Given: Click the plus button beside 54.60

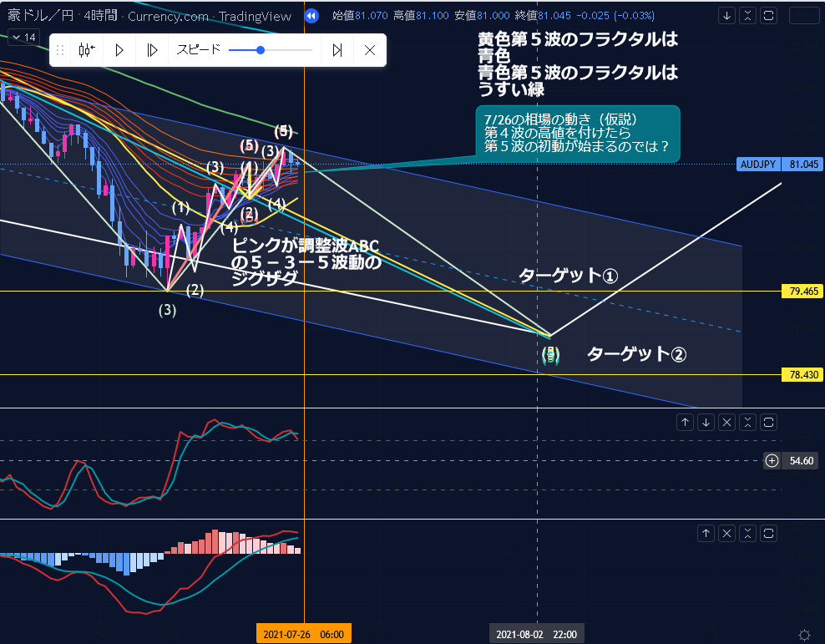Looking at the screenshot, I should pyautogui.click(x=772, y=460).
